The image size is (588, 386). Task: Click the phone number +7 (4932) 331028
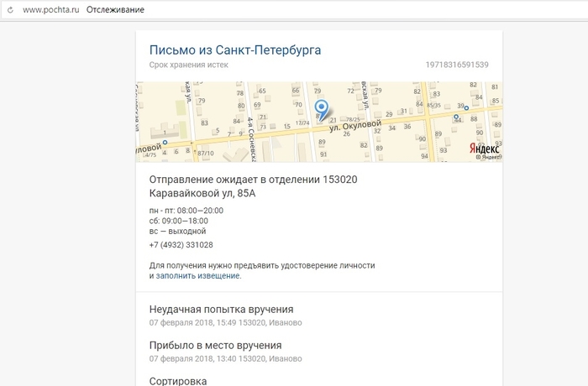181,245
